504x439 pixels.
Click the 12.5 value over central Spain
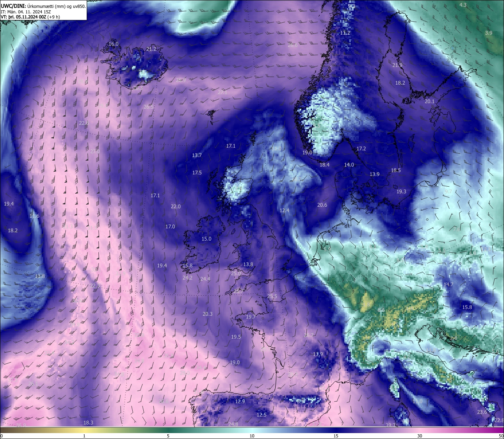click(261, 415)
